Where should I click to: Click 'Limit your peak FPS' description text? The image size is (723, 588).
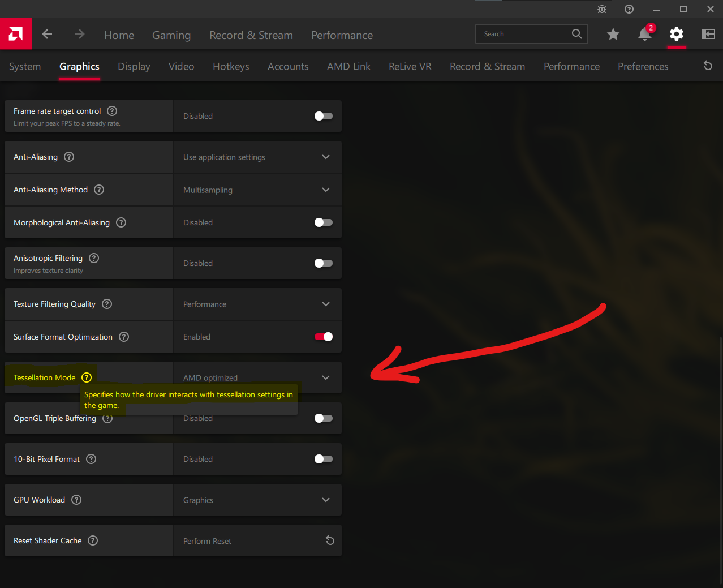(67, 123)
